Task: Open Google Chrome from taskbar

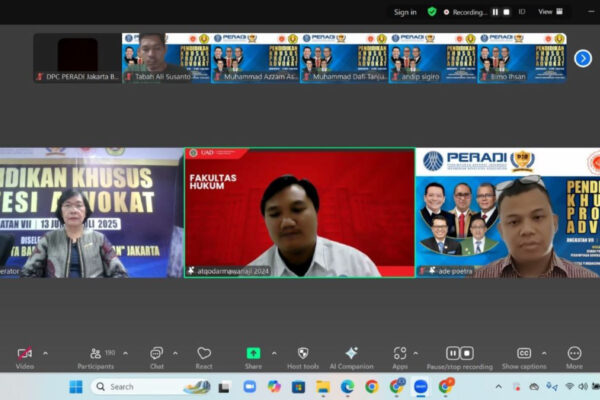Action: (x=372, y=387)
